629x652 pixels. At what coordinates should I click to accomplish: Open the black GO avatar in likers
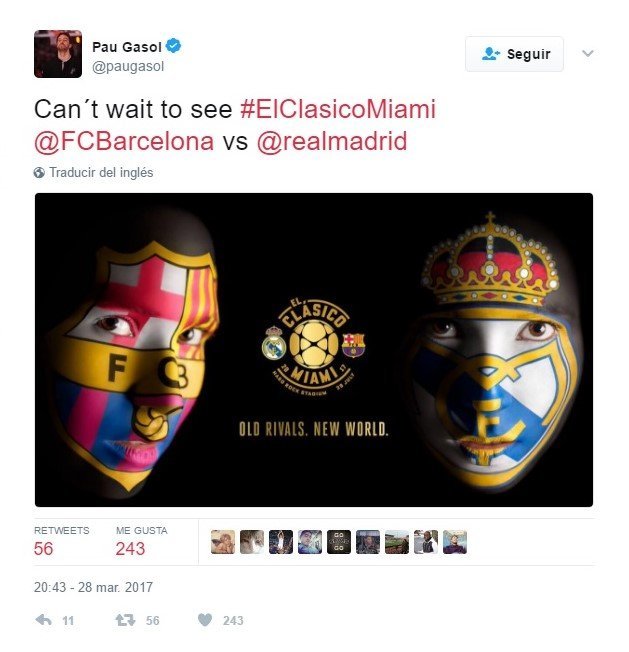click(339, 542)
